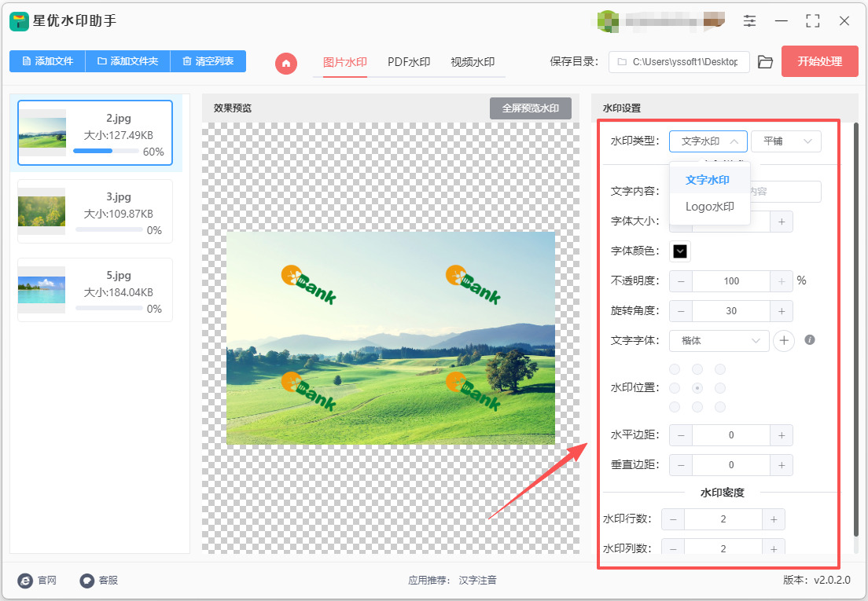The image size is (868, 601).
Task: Increase watermark rows with plus button
Action: (774, 519)
